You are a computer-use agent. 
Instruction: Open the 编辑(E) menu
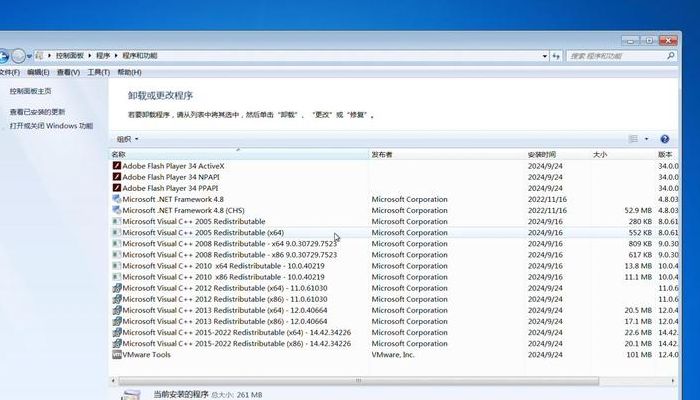click(38, 72)
